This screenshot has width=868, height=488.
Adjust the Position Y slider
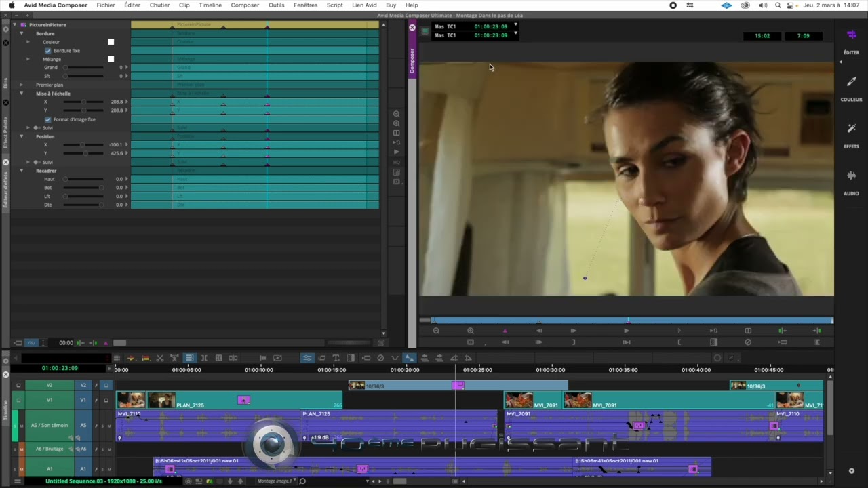coord(83,153)
